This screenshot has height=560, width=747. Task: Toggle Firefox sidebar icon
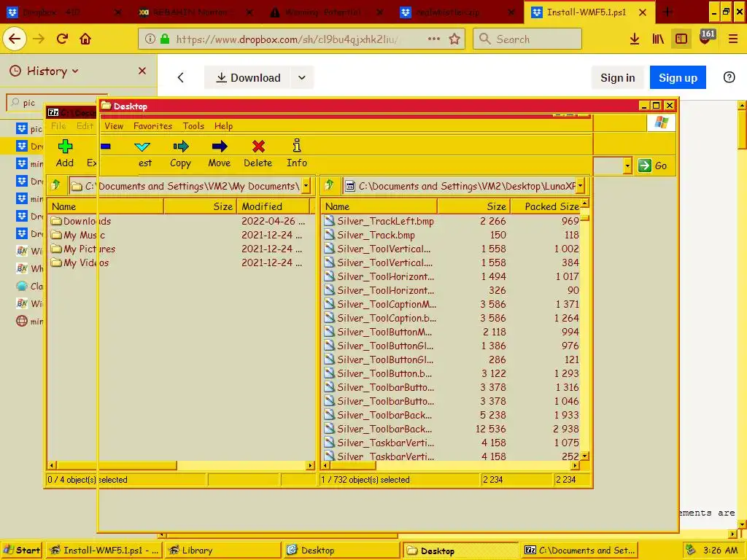(x=681, y=39)
